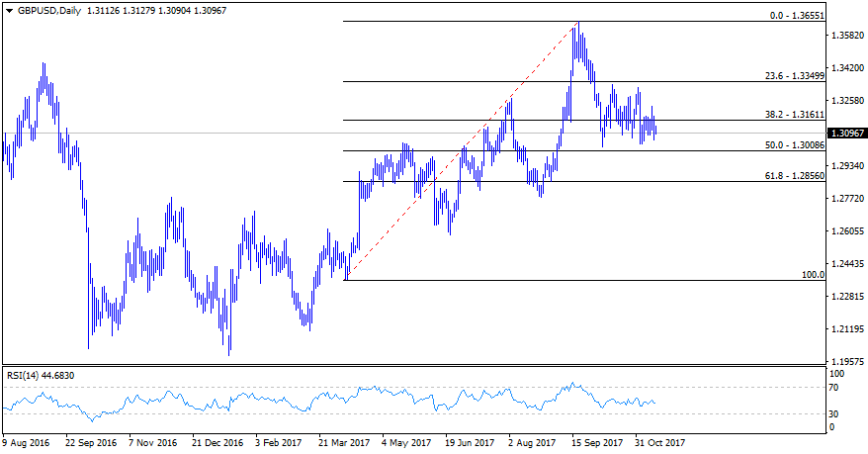868x454 pixels.
Task: Select the red dashed Fibonacci trendline
Action: coord(461,151)
